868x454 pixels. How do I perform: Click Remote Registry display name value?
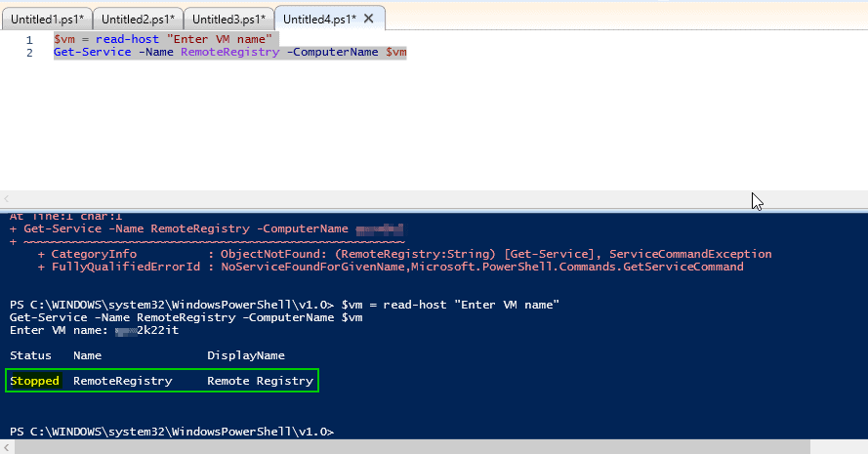click(x=260, y=381)
